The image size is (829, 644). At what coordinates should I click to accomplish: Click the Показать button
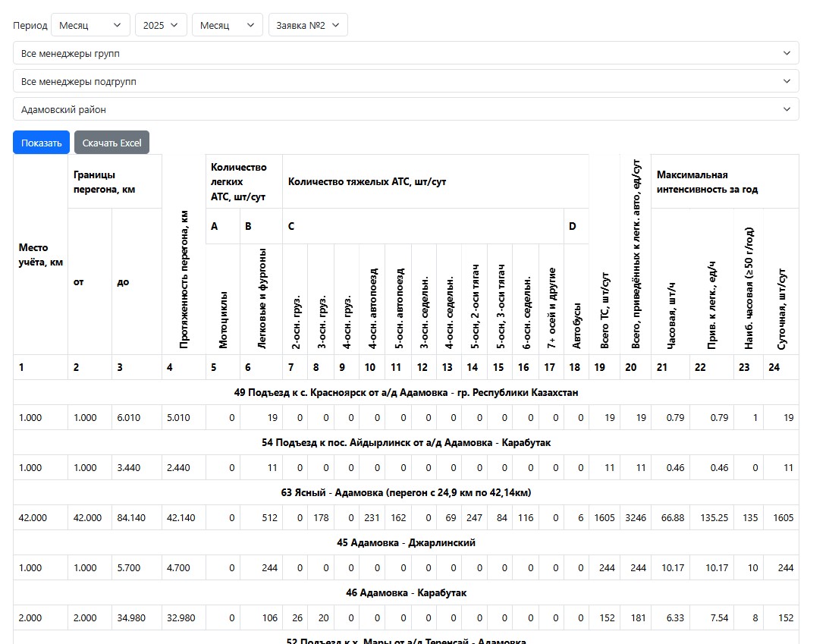pyautogui.click(x=41, y=143)
